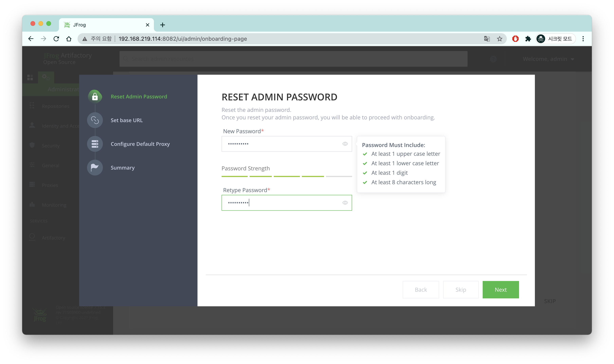This screenshot has height=364, width=614.
Task: Click the red ad blocker extension icon
Action: pyautogui.click(x=515, y=39)
